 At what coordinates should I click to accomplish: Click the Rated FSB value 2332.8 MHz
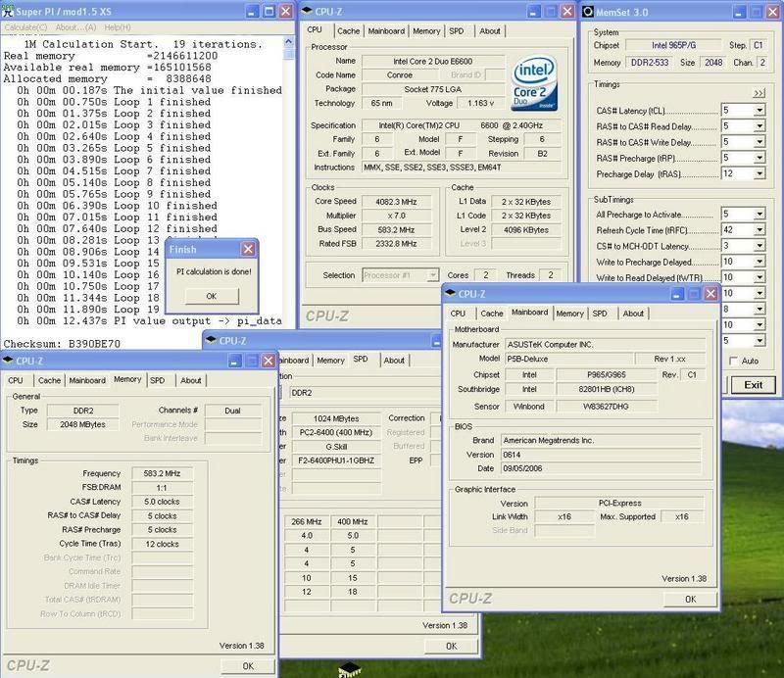(x=396, y=244)
